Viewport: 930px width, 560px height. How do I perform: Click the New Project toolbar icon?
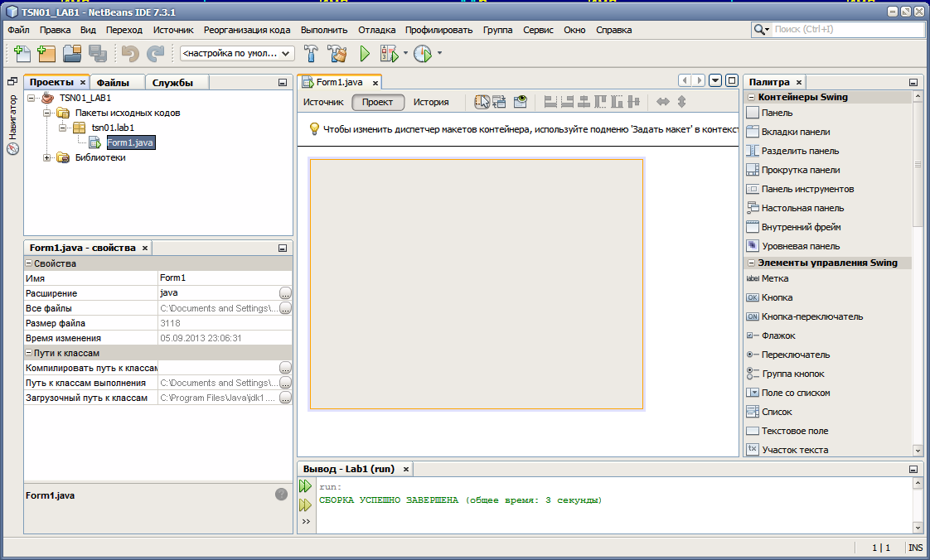[46, 54]
